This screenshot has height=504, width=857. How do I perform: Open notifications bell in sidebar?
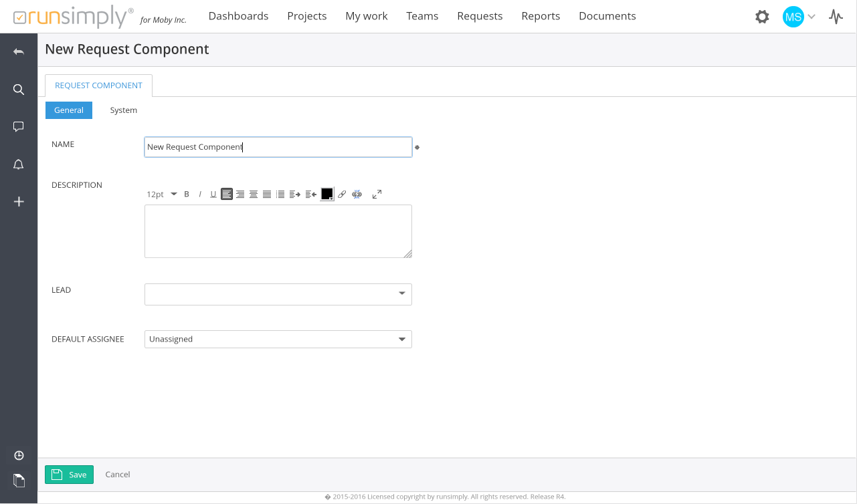[x=19, y=164]
